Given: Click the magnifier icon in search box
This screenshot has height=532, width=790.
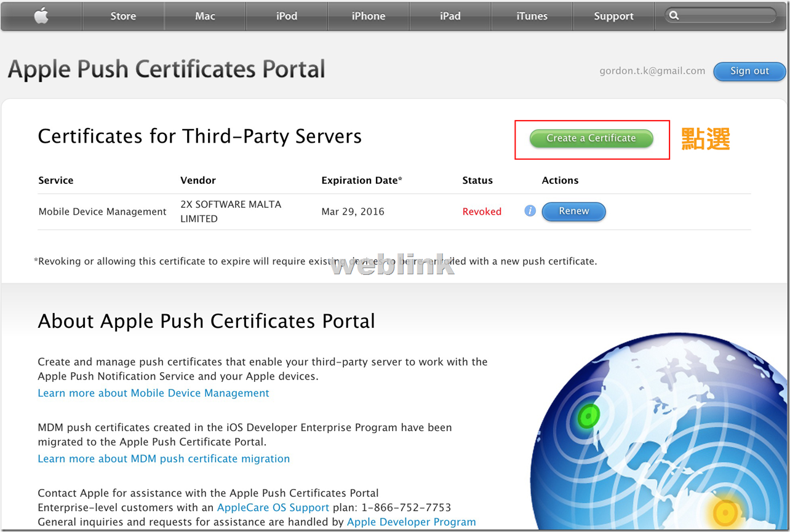Looking at the screenshot, I should tap(674, 16).
